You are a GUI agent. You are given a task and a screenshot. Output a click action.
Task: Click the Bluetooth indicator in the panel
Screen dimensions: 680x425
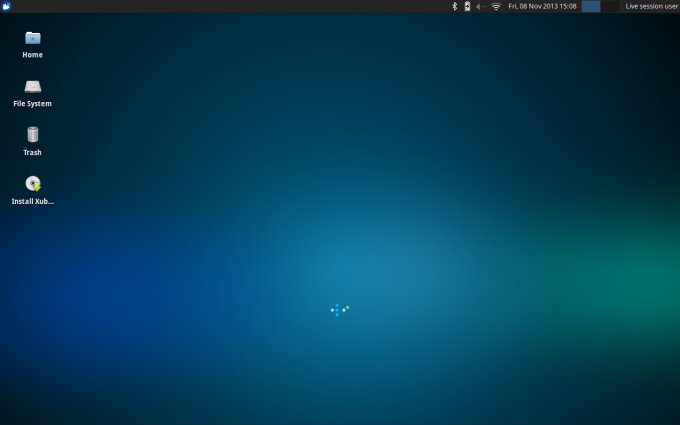click(x=454, y=6)
